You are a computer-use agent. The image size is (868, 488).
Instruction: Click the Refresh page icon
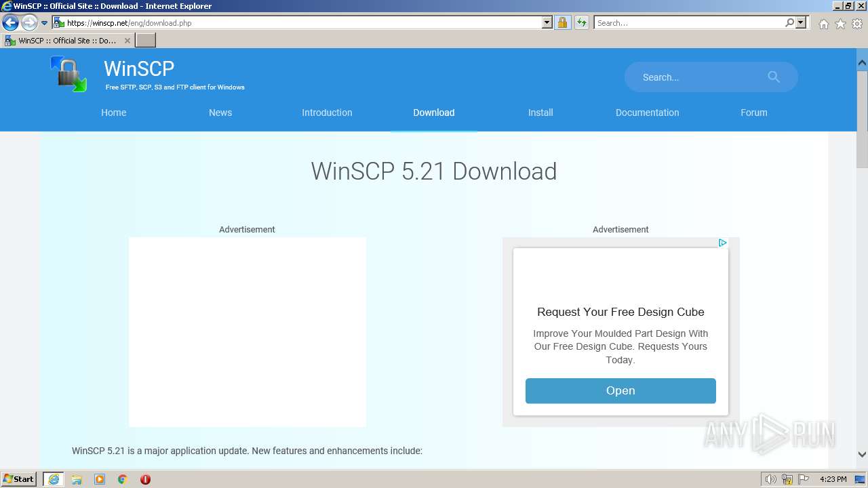(581, 23)
